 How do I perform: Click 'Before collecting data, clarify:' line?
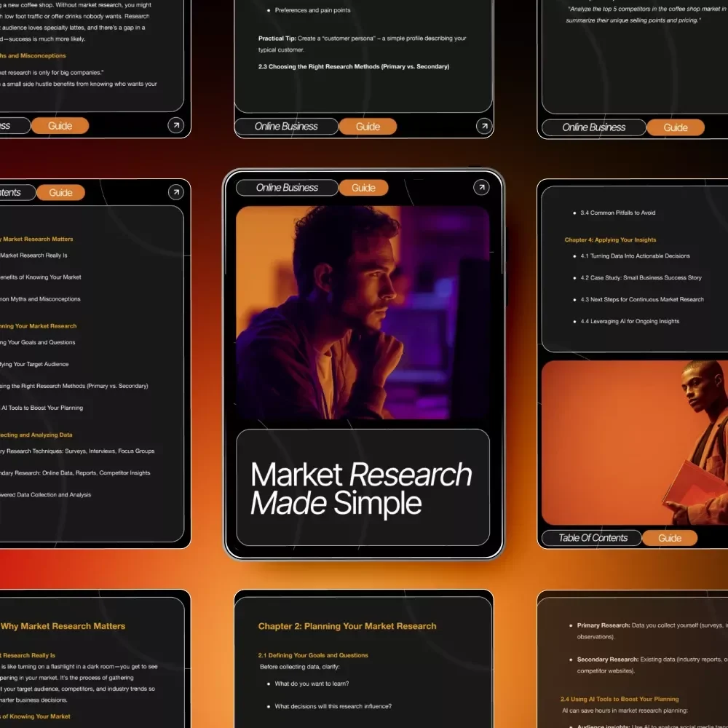(x=299, y=667)
